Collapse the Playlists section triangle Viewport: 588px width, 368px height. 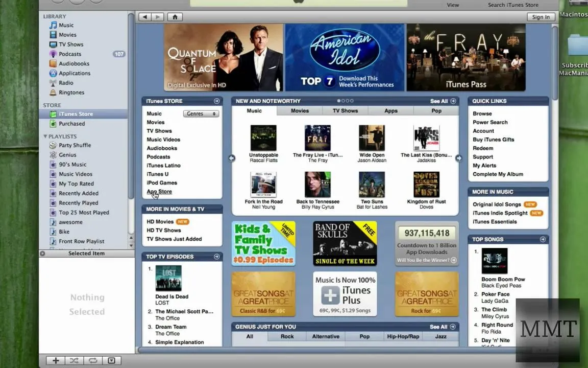click(x=45, y=136)
